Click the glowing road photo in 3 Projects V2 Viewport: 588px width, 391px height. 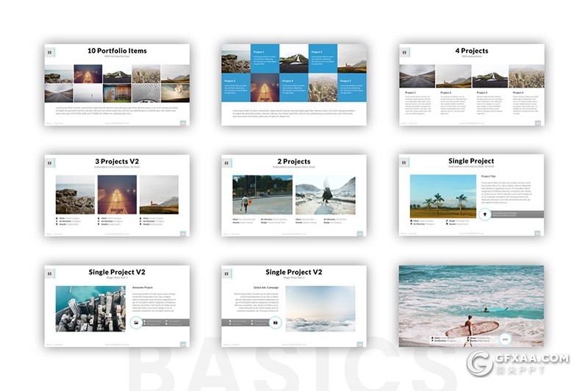[117, 194]
